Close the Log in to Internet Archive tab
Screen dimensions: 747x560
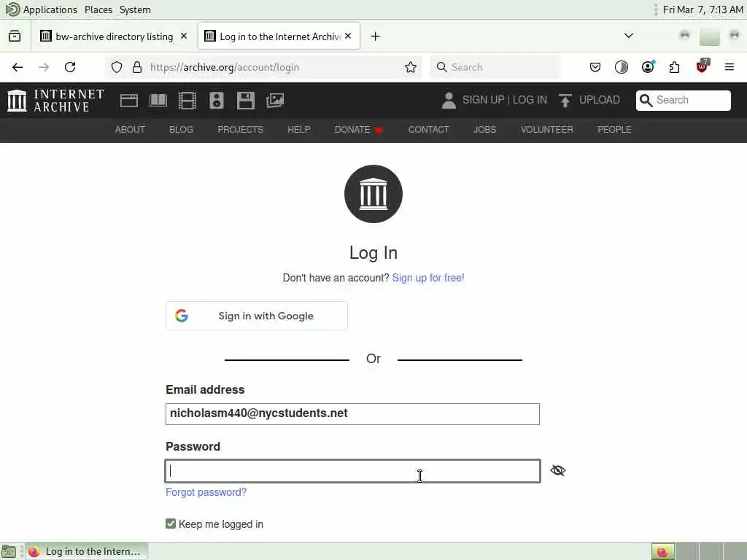point(348,36)
